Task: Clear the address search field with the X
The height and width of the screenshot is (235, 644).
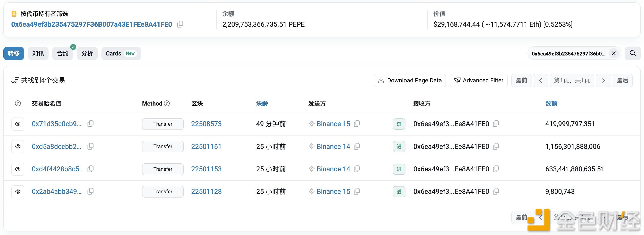Action: point(614,53)
